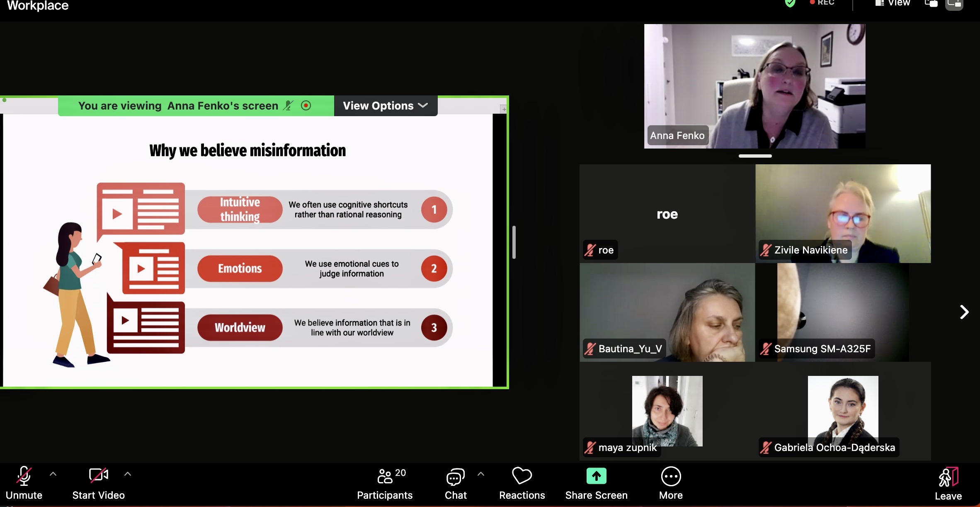This screenshot has width=980, height=507.
Task: Click the Leave meeting icon
Action: 948,477
